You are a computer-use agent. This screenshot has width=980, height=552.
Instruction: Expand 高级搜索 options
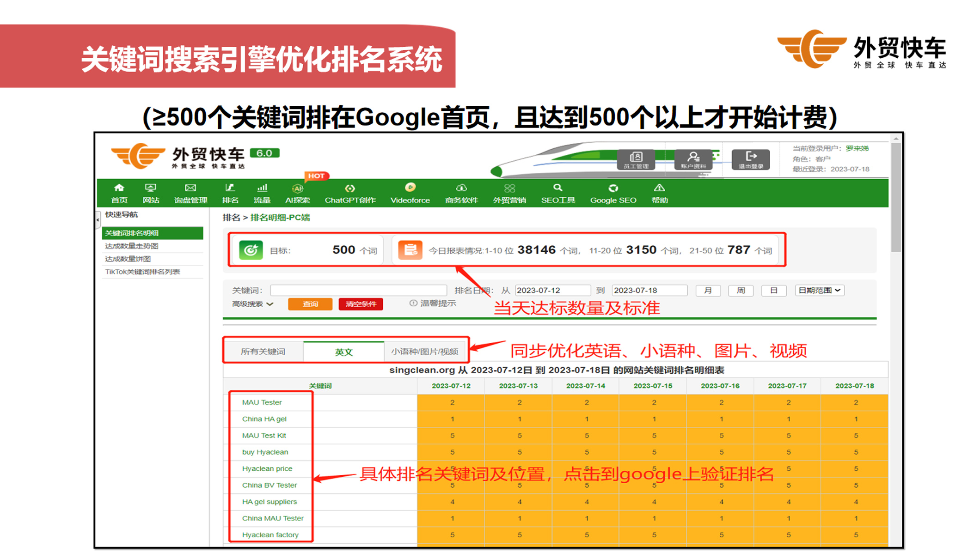pos(252,304)
